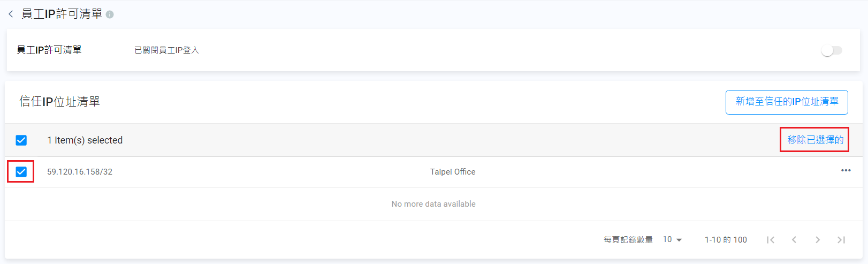Enable the 員工IP許可清單 toggle switch
The width and height of the screenshot is (868, 264).
(x=832, y=50)
